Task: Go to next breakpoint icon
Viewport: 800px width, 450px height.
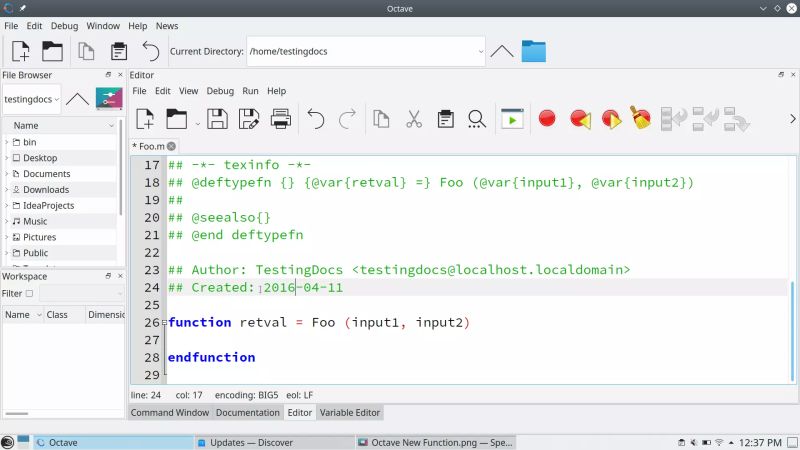Action: (611, 119)
